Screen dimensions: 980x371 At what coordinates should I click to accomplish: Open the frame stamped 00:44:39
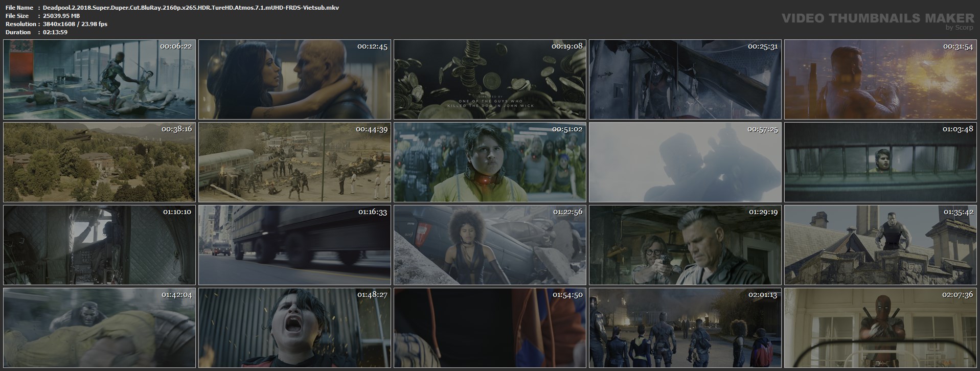(x=294, y=163)
